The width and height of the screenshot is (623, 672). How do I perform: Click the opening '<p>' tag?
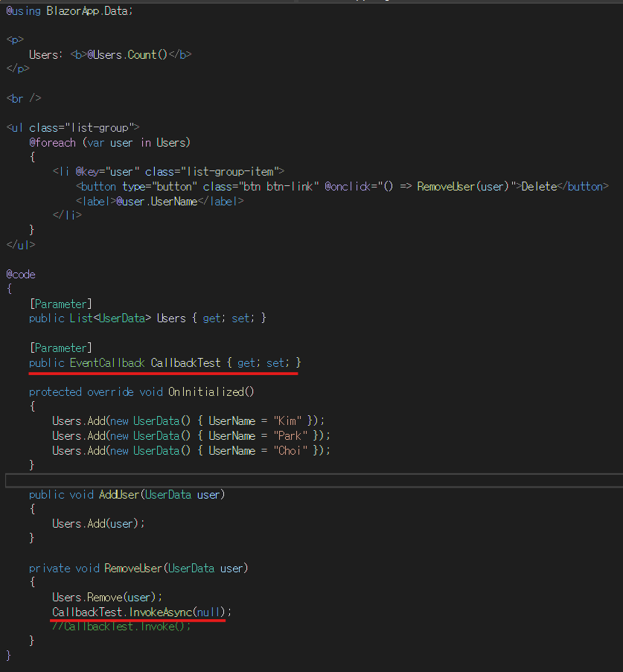[15, 39]
